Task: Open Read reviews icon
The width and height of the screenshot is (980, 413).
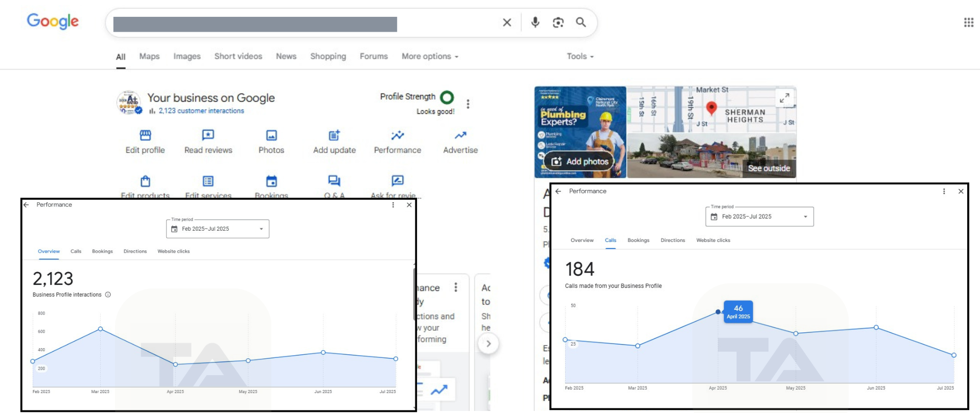Action: pyautogui.click(x=208, y=135)
